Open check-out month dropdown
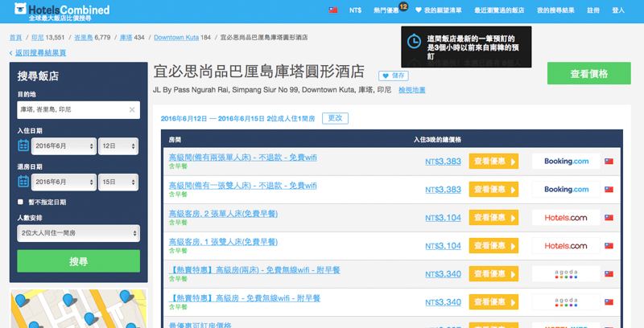The height and width of the screenshot is (328, 644). [x=64, y=182]
